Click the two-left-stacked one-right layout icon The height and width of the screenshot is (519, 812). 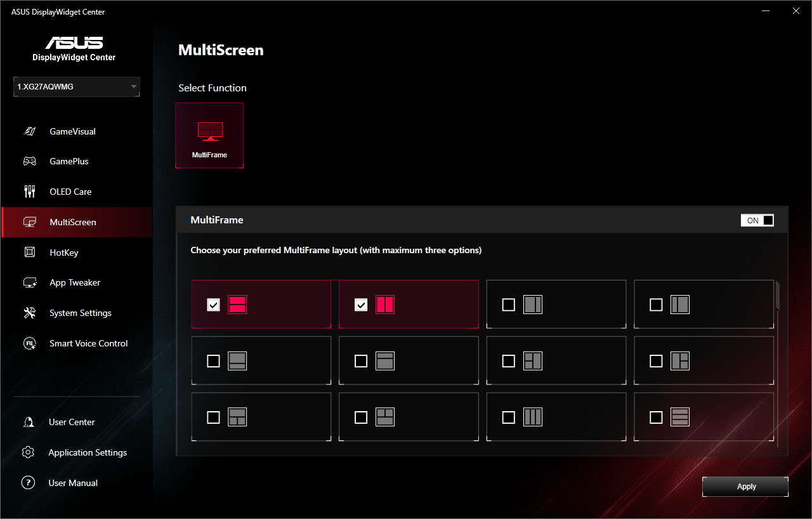coord(533,361)
